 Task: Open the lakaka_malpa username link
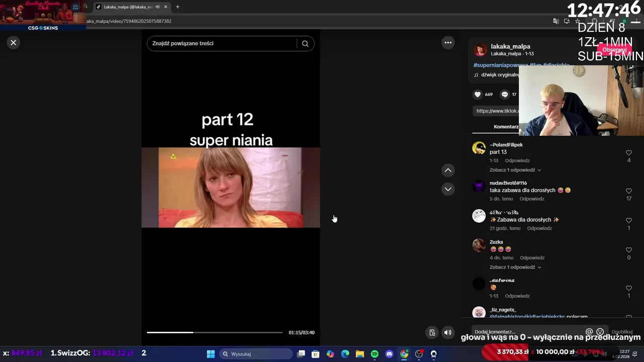pyautogui.click(x=510, y=46)
